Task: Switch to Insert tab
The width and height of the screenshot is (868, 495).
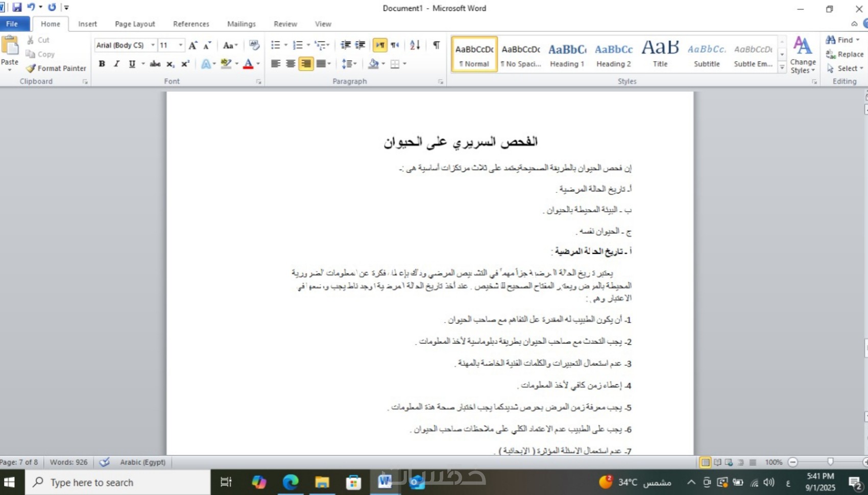Action: [x=87, y=24]
